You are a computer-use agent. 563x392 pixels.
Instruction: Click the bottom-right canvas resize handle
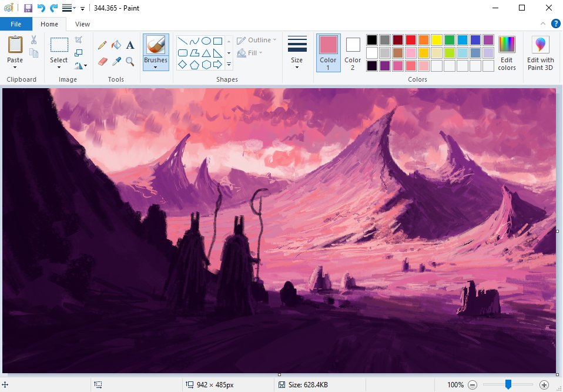point(557,374)
